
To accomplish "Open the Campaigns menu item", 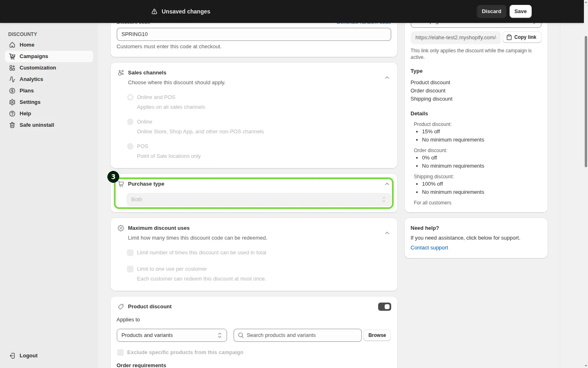I will pyautogui.click(x=49, y=56).
